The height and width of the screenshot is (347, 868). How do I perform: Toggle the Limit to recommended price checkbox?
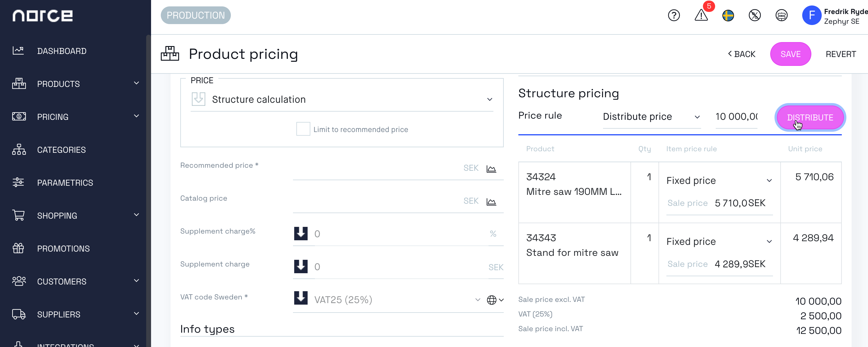point(304,129)
